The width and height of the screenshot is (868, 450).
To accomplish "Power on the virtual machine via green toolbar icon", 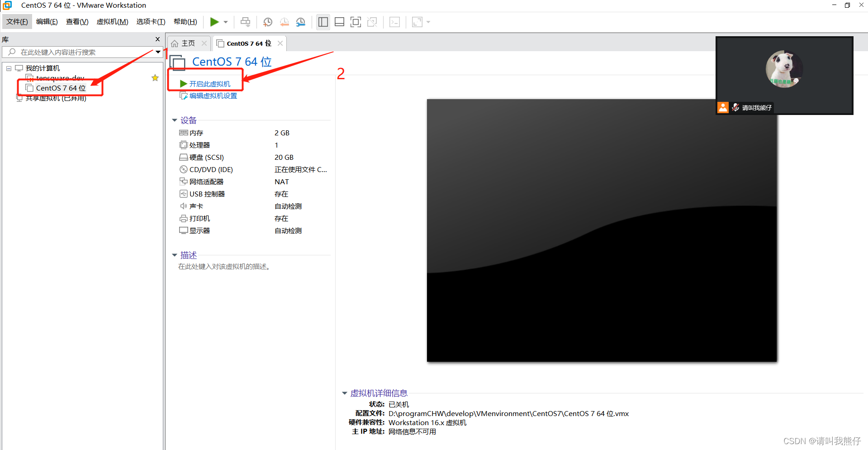I will pos(214,22).
